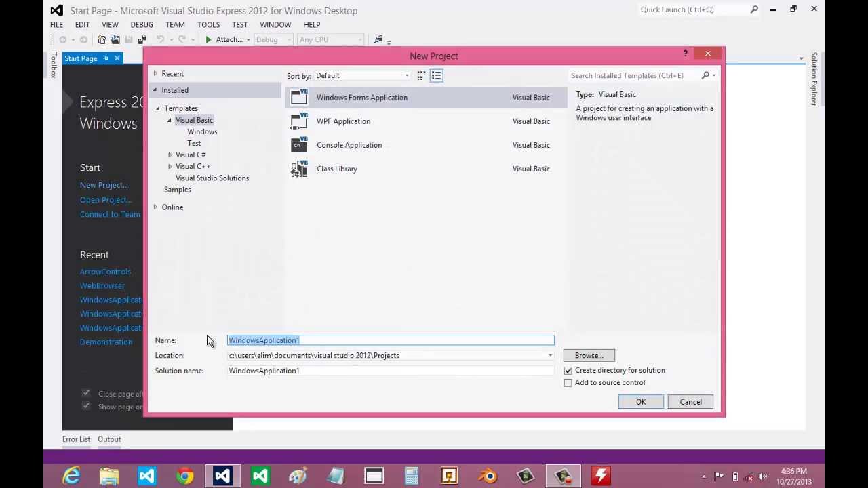
Task: Click OK to create the project
Action: [641, 402]
